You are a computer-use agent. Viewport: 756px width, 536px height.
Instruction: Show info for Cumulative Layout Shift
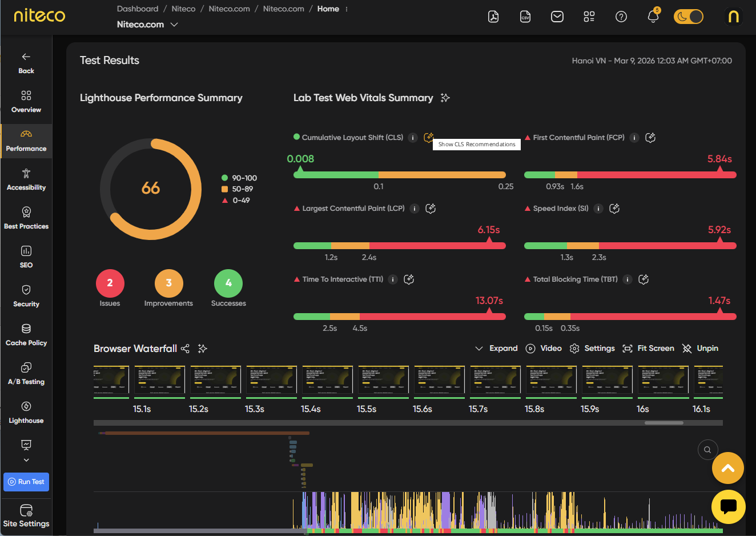tap(413, 138)
